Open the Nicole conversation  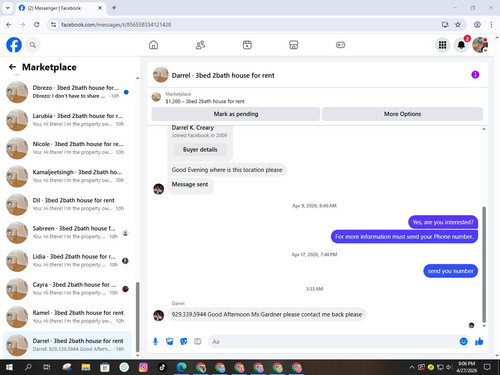point(67,148)
